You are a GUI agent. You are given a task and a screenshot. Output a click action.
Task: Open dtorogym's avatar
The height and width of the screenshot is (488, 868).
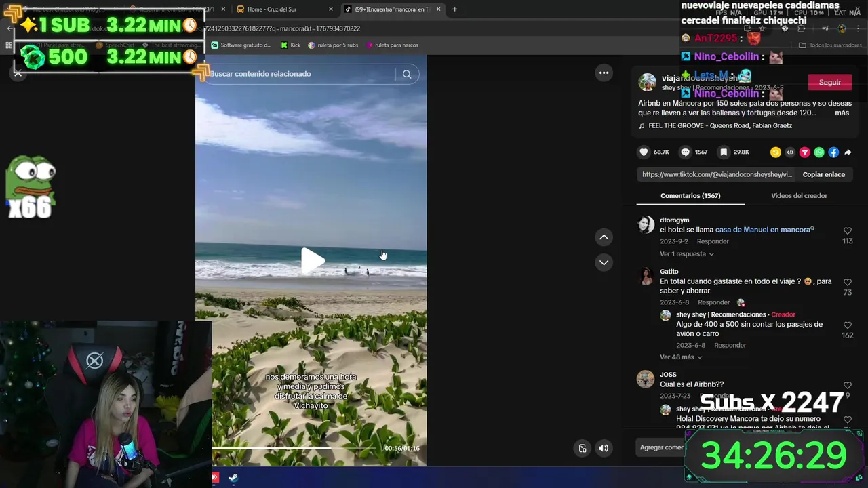tap(646, 224)
